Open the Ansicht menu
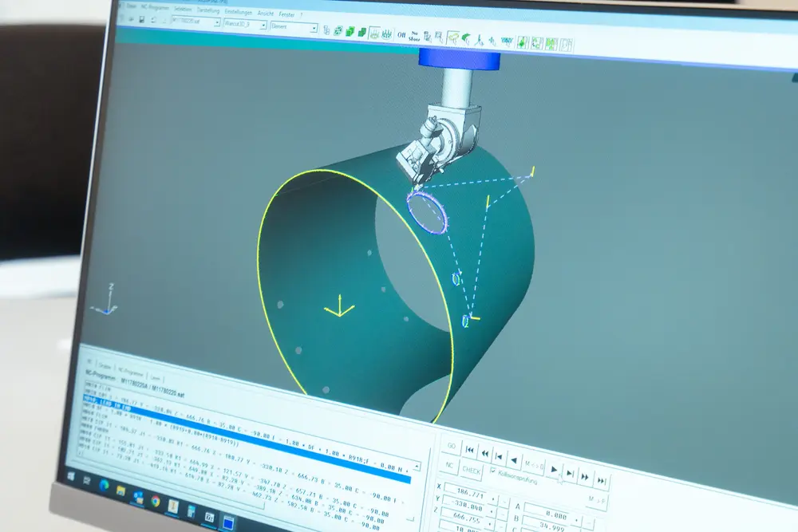 267,13
